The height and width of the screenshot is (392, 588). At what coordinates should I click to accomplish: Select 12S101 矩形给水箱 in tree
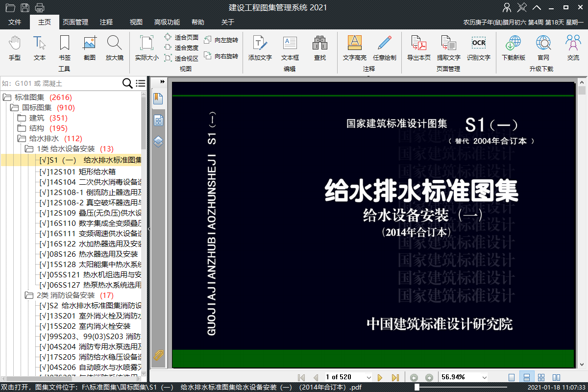pyautogui.click(x=77, y=171)
